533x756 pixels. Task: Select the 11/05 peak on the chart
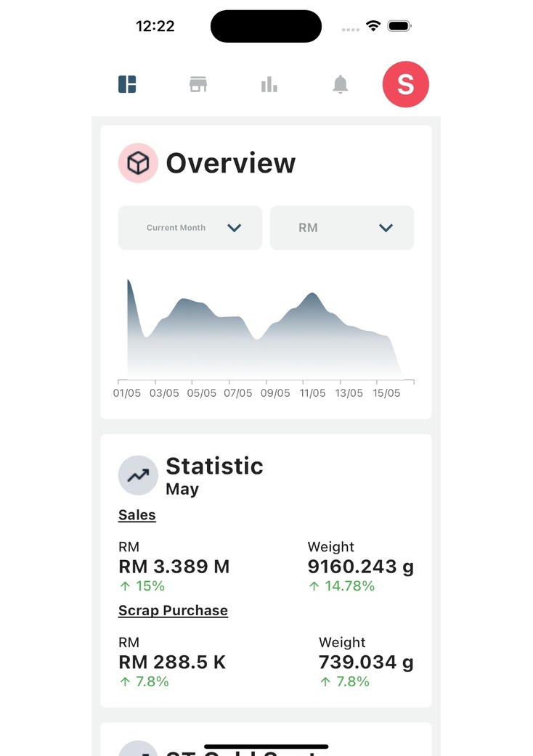click(x=312, y=295)
